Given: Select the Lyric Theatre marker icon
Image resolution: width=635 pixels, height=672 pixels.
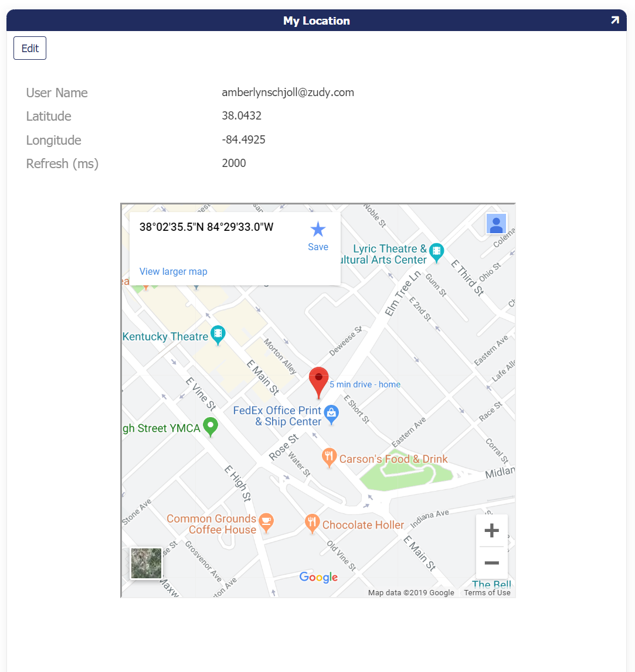Looking at the screenshot, I should tap(436, 252).
